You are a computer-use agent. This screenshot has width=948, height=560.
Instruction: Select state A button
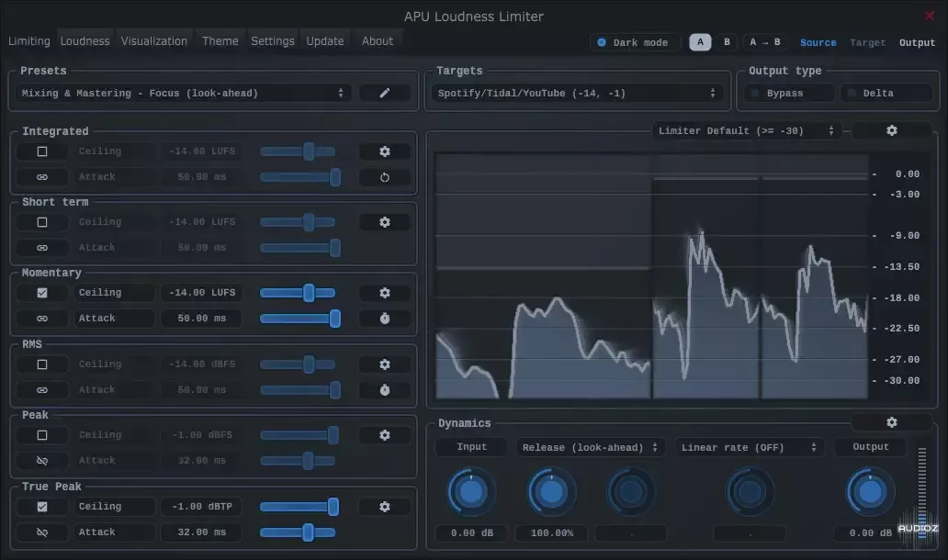700,42
